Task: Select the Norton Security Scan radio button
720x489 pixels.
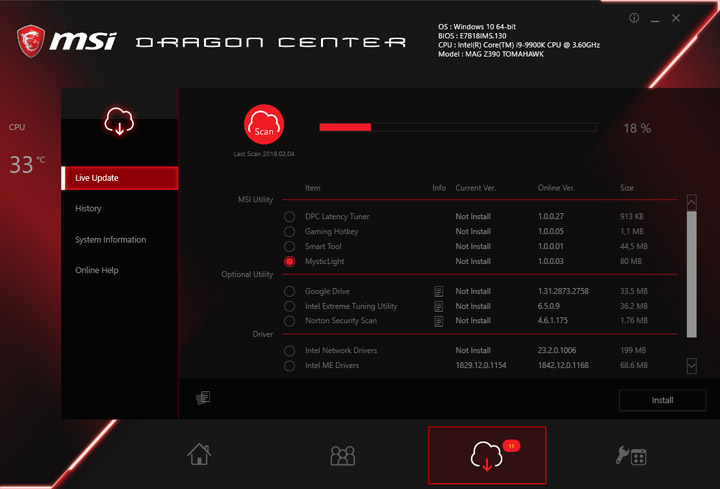Action: pos(289,320)
